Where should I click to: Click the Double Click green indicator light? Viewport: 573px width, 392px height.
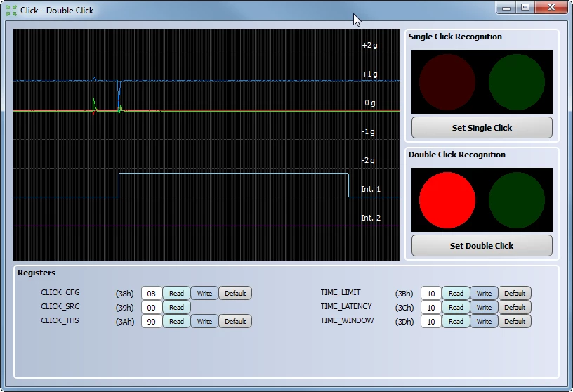[517, 200]
